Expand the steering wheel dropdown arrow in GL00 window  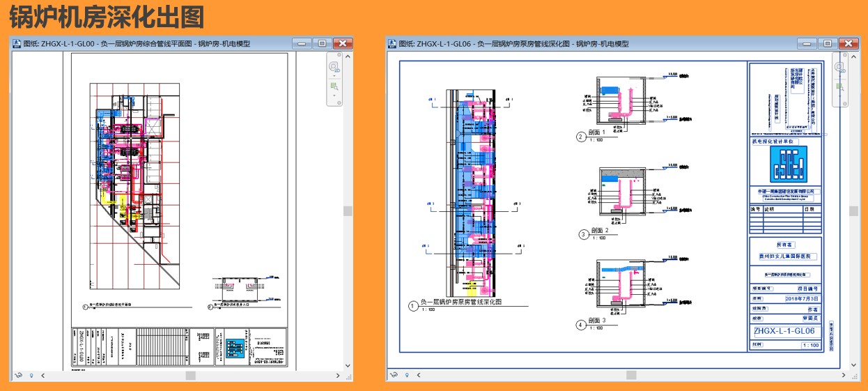click(x=334, y=76)
